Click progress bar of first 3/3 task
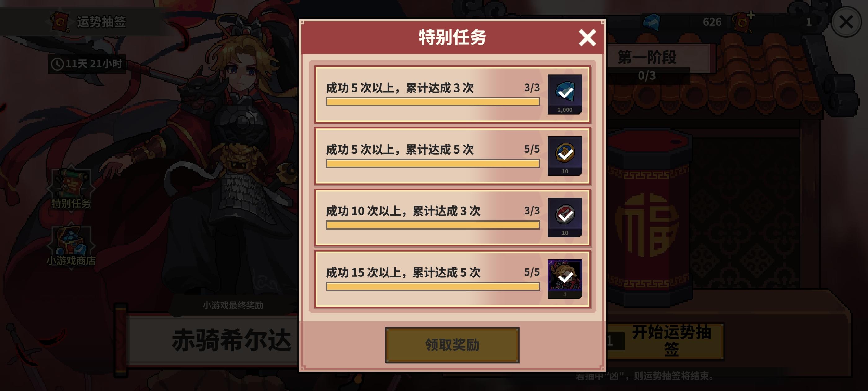This screenshot has width=868, height=391. click(x=433, y=102)
